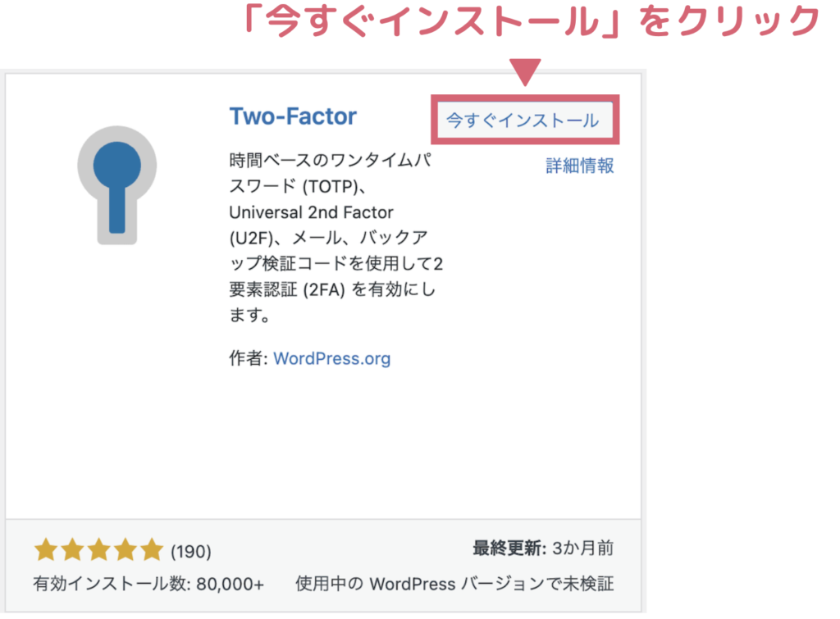Click the 有効インストール数 label
Screen dimensions: 840x619
[112, 584]
